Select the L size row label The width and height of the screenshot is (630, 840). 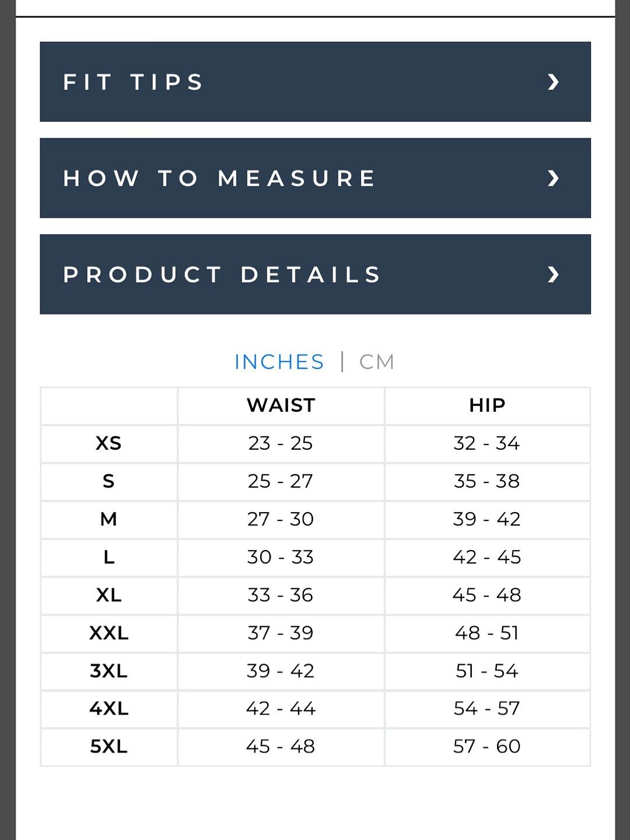[x=108, y=557]
